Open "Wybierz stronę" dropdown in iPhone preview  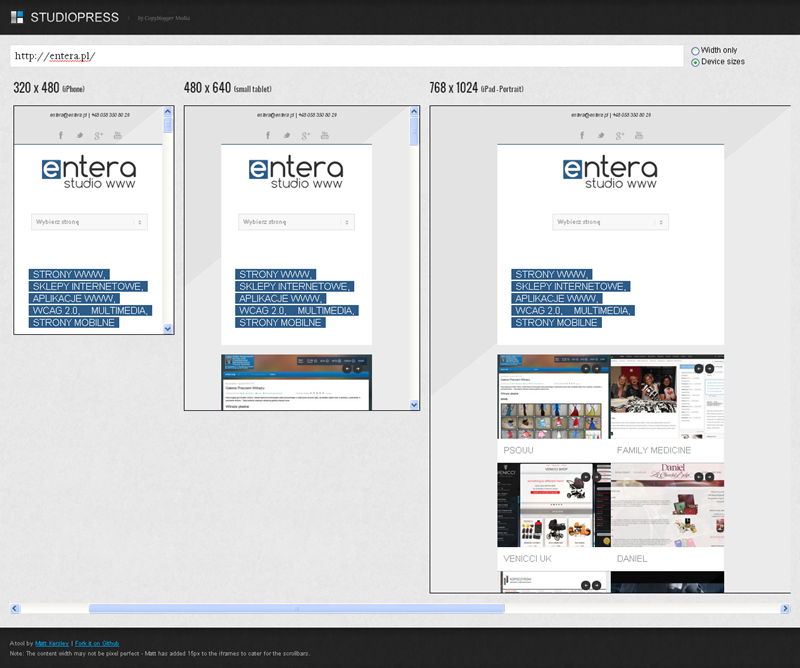[x=89, y=222]
